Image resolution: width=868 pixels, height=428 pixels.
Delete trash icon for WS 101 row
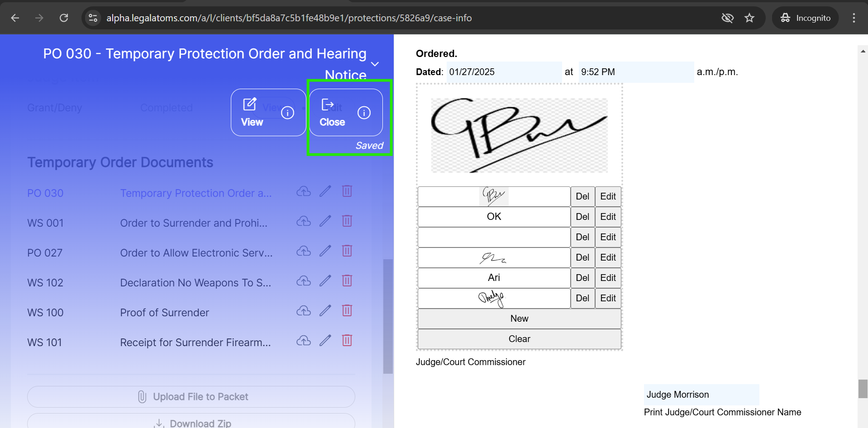tap(347, 340)
